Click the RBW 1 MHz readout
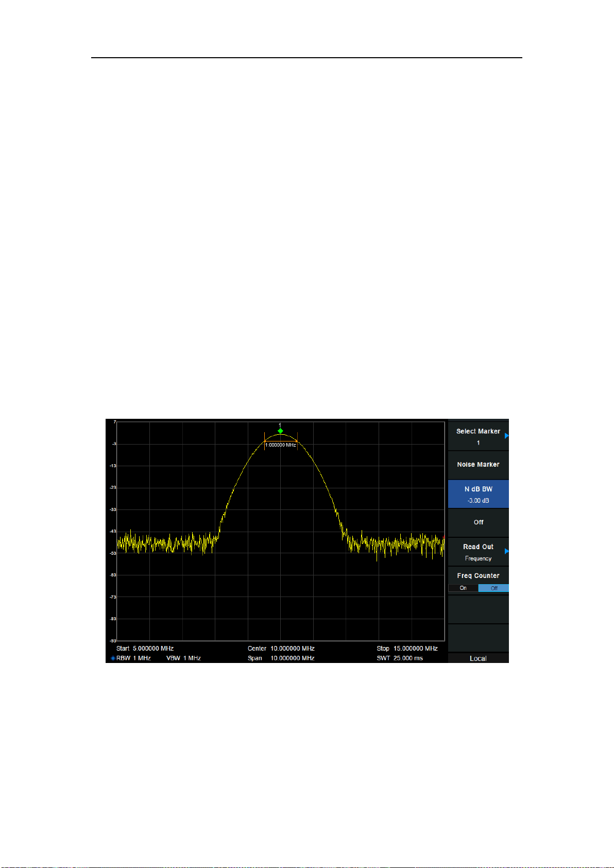This screenshot has width=614, height=868. 133,658
